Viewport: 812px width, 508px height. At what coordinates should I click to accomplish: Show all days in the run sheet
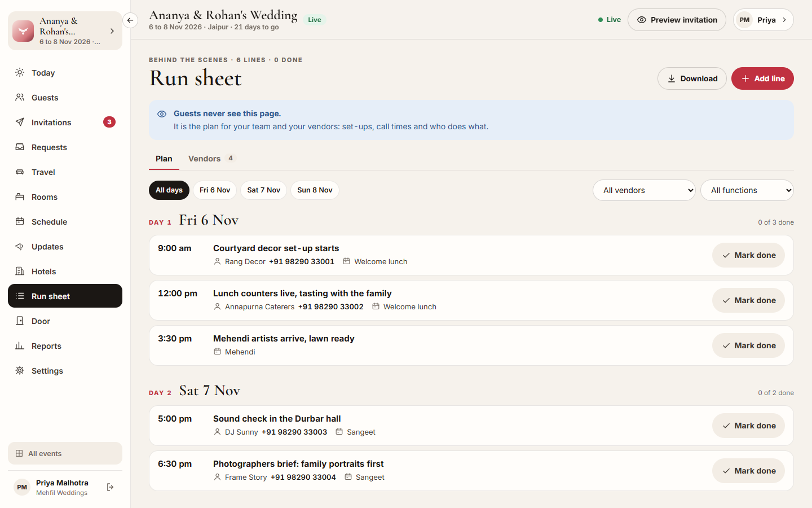pos(169,190)
